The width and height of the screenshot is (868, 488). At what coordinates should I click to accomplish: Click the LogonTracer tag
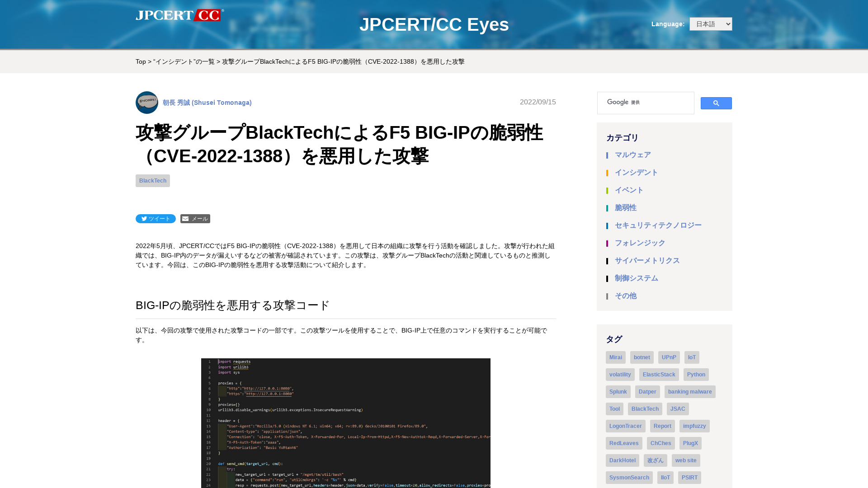[625, 426]
